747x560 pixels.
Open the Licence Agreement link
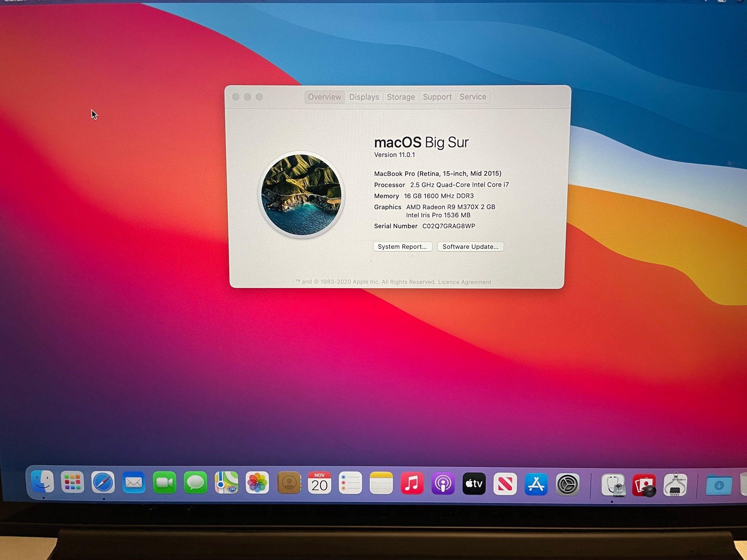[465, 282]
